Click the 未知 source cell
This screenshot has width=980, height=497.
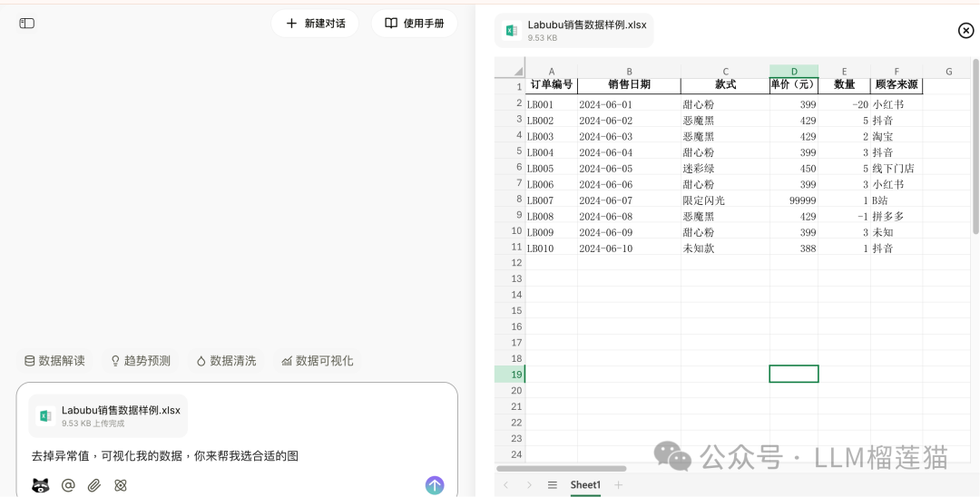click(x=897, y=232)
